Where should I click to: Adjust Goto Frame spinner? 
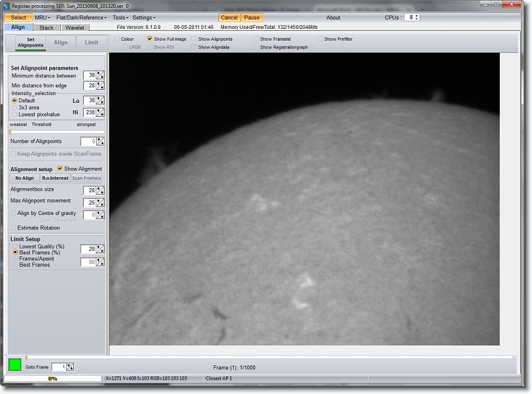coord(70,367)
